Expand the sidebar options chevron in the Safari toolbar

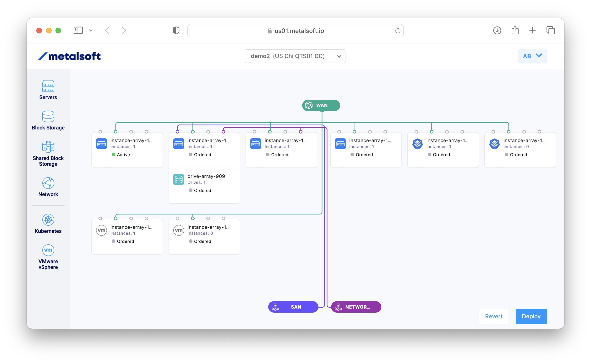pyautogui.click(x=91, y=30)
